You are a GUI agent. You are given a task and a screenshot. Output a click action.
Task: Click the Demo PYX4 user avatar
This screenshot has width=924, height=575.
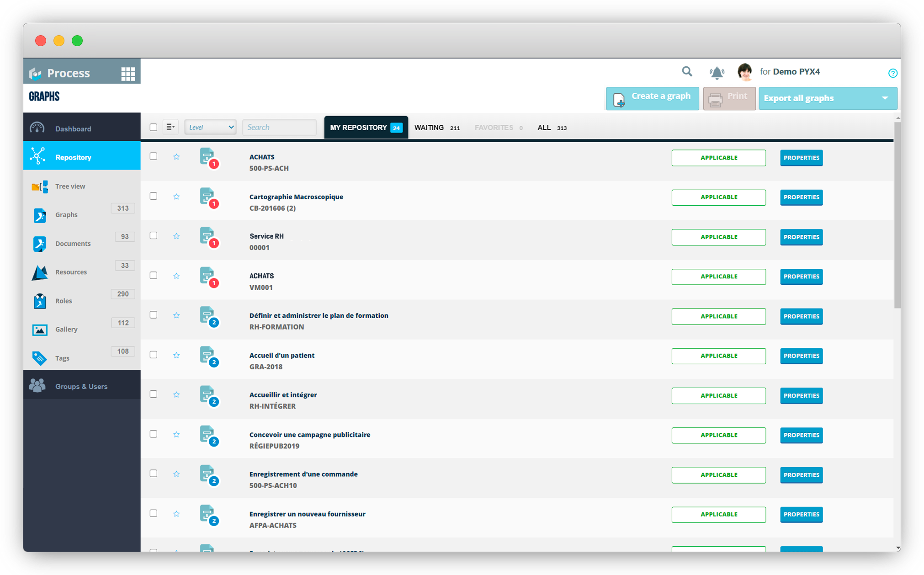point(745,72)
